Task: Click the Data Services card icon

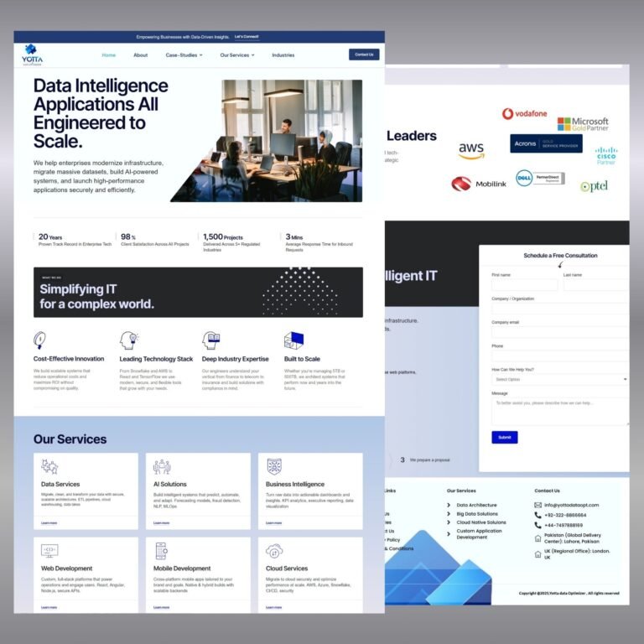Action: tap(49, 467)
